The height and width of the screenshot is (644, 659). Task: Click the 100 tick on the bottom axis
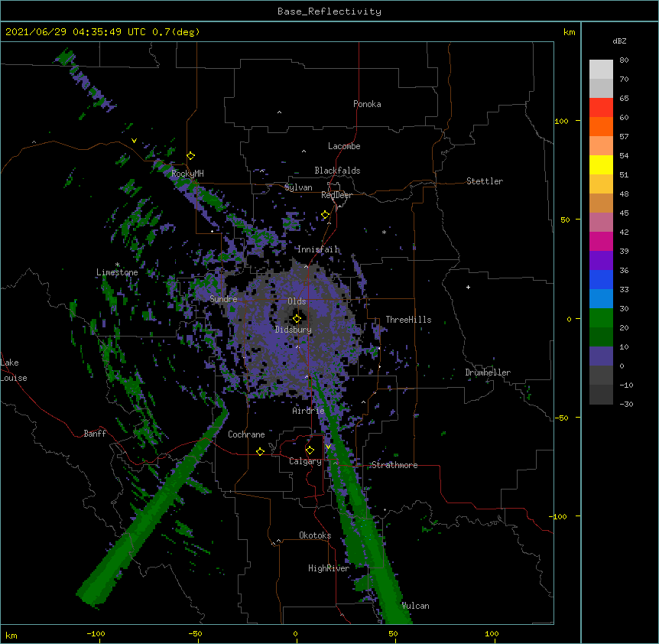492,633
